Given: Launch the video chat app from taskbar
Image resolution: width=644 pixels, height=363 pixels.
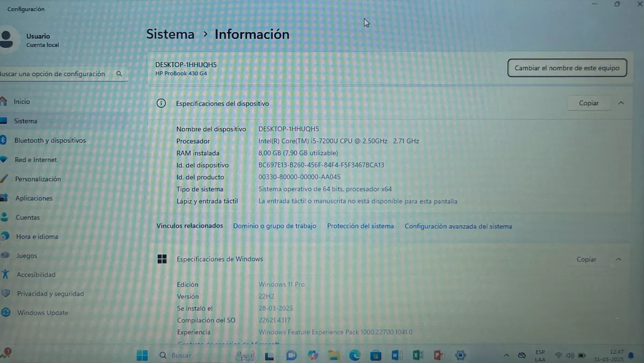Looking at the screenshot, I should point(291,355).
